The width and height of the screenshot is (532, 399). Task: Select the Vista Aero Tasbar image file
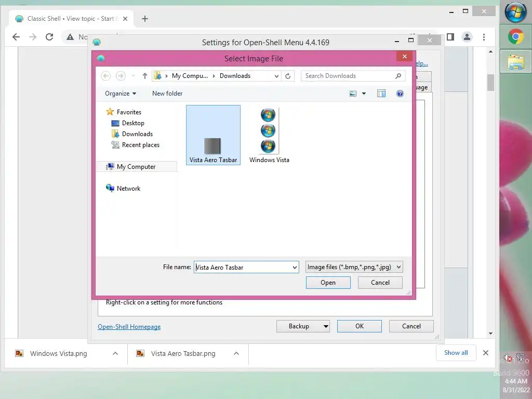[x=213, y=135]
